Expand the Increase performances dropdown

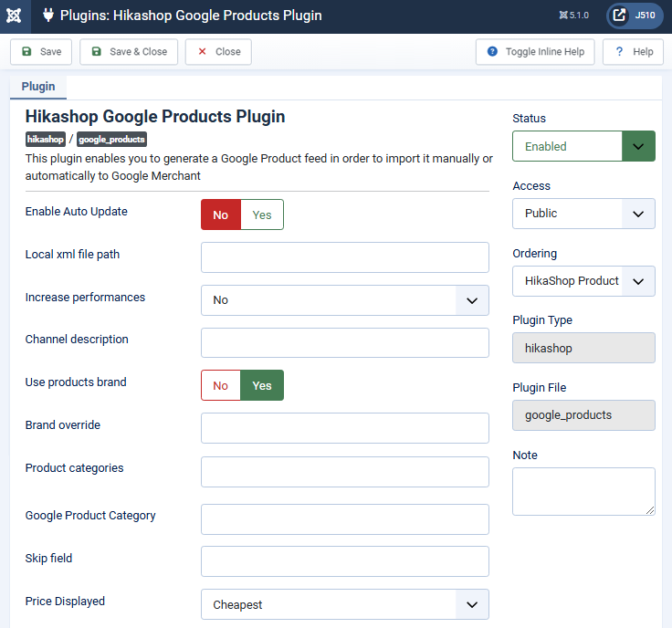(x=345, y=300)
